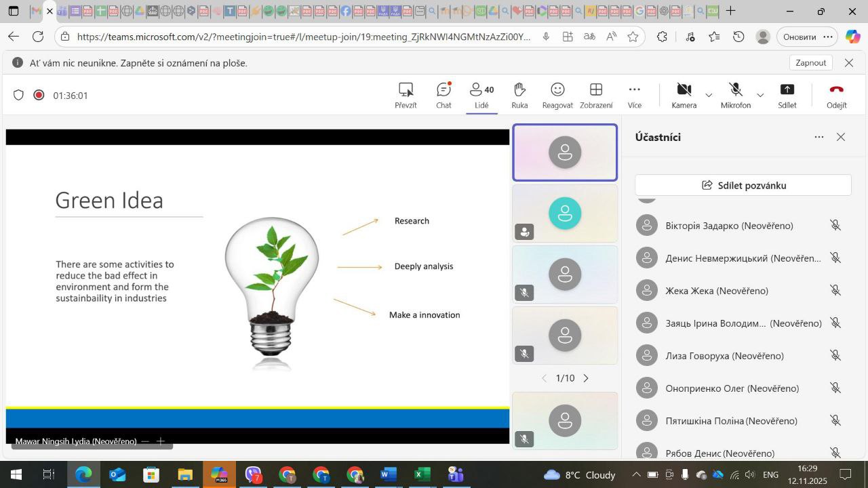Raise hand with Ruka button

tap(519, 95)
